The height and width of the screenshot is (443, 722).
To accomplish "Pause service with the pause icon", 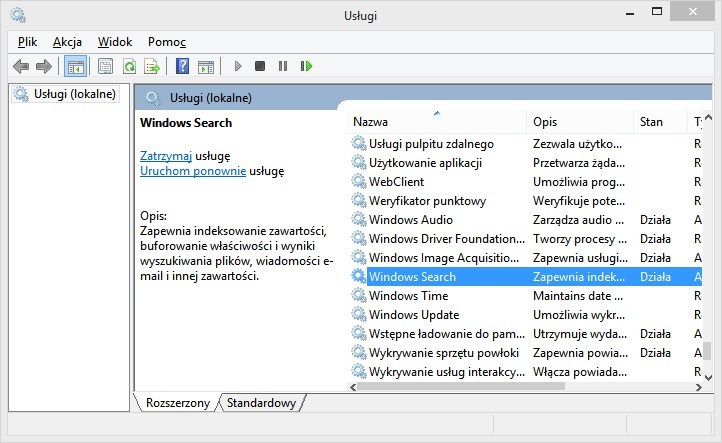I will click(x=283, y=66).
